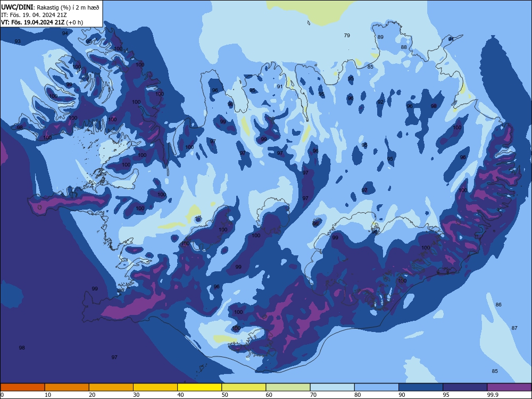Image resolution: width=532 pixels, height=399 pixels.
Task: Click the 'Rakastig (%) í 2 m hæð' label
Action: pos(68,7)
